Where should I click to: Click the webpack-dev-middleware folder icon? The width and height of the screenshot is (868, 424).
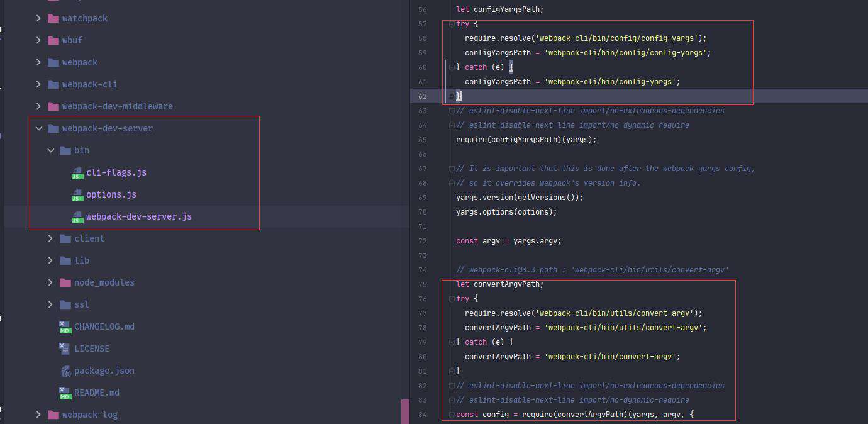[x=53, y=106]
